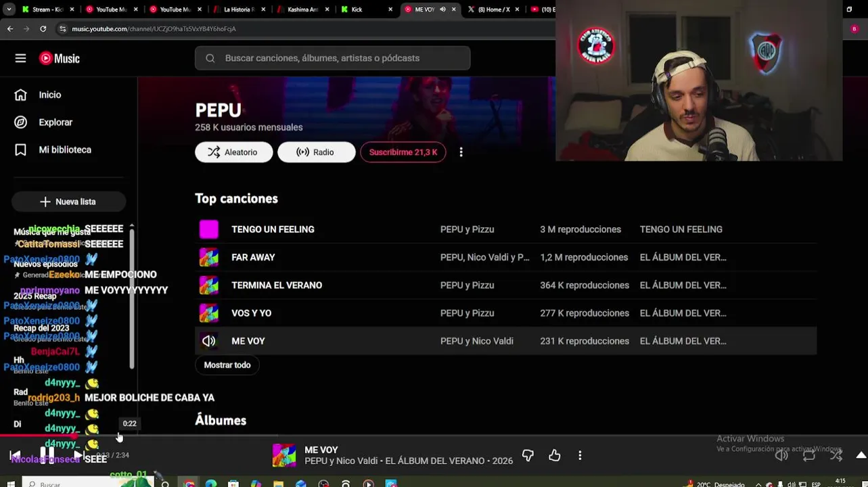This screenshot has height=487, width=868.
Task: Mute the player volume speaker icon
Action: 781,455
